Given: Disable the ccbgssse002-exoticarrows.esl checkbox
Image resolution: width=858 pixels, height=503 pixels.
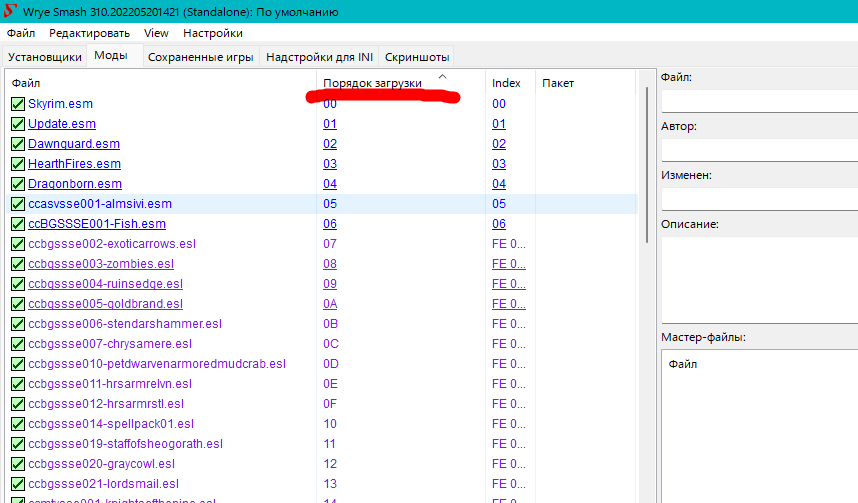Looking at the screenshot, I should point(18,244).
